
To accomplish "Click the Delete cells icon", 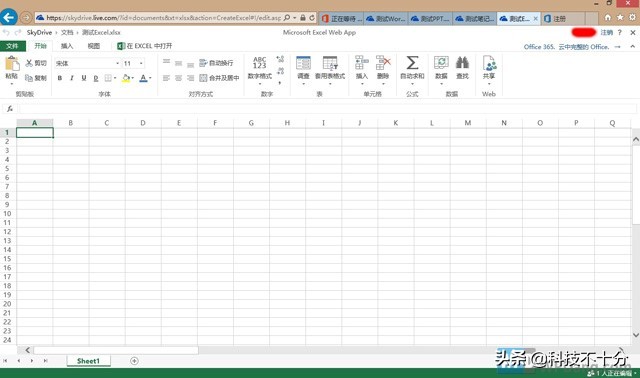I will pos(383,63).
